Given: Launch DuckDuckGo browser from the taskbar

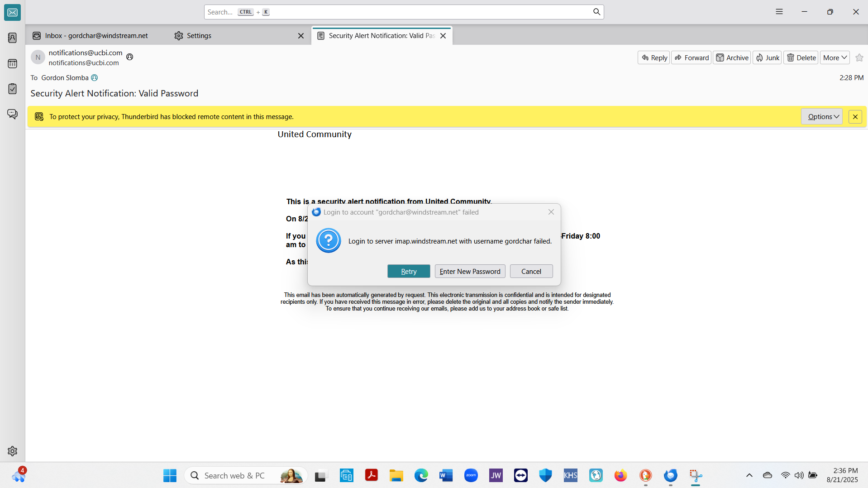Looking at the screenshot, I should pyautogui.click(x=645, y=475).
